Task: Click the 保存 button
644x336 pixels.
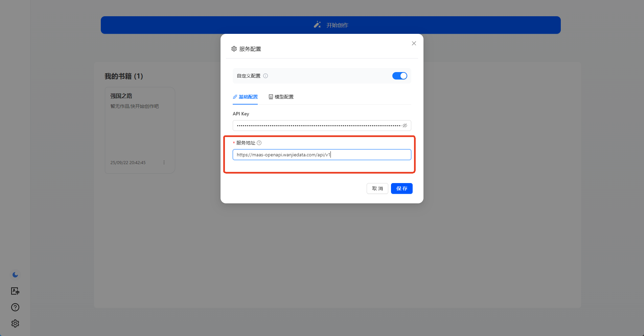Action: click(401, 188)
